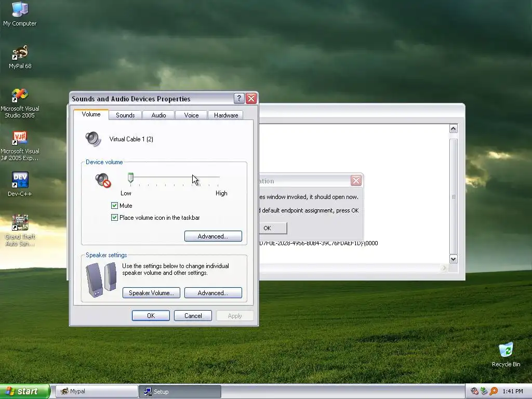Click the Setup window vertical scrollbar thumb

pos(453,196)
